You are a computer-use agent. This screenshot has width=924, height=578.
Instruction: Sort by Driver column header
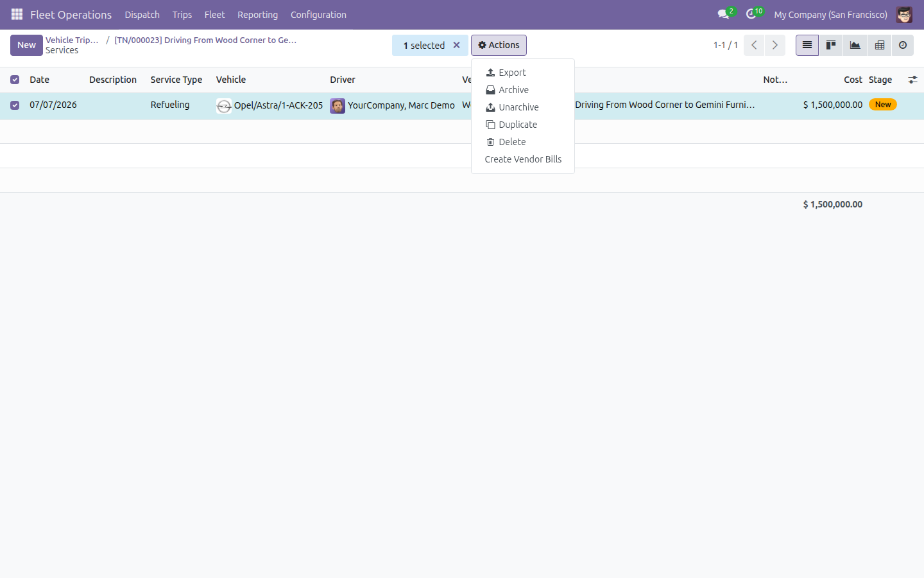tap(343, 80)
